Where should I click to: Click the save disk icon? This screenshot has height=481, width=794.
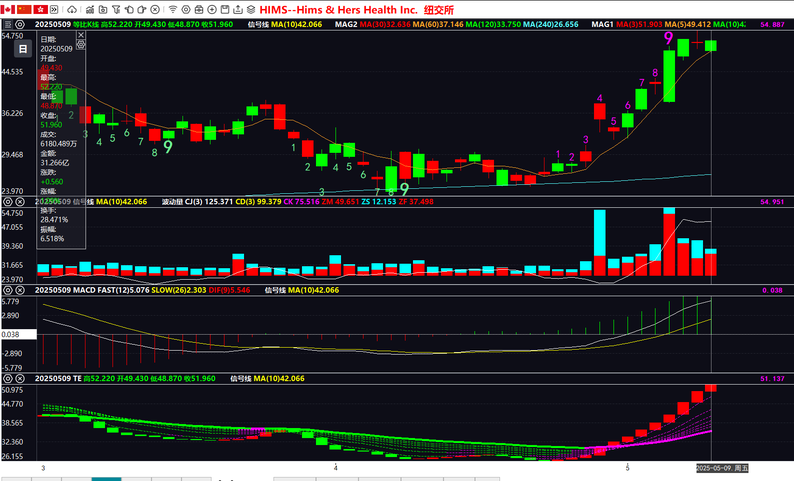tap(225, 9)
